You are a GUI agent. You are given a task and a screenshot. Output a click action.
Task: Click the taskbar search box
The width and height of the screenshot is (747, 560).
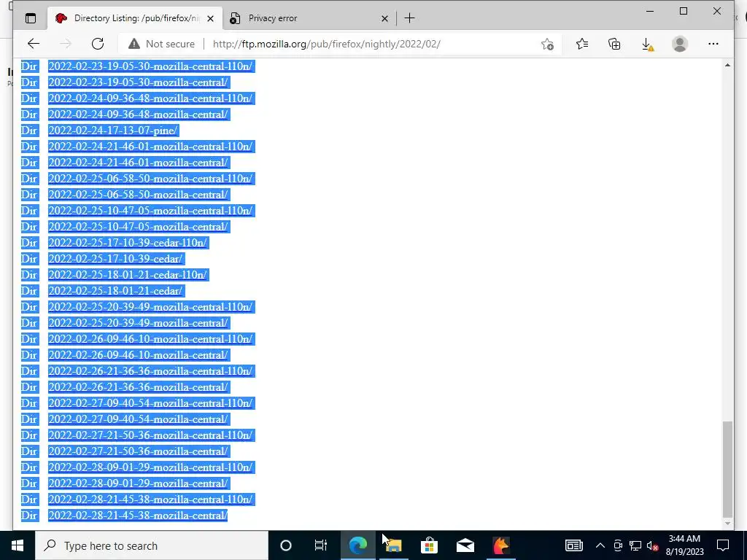[x=152, y=545]
